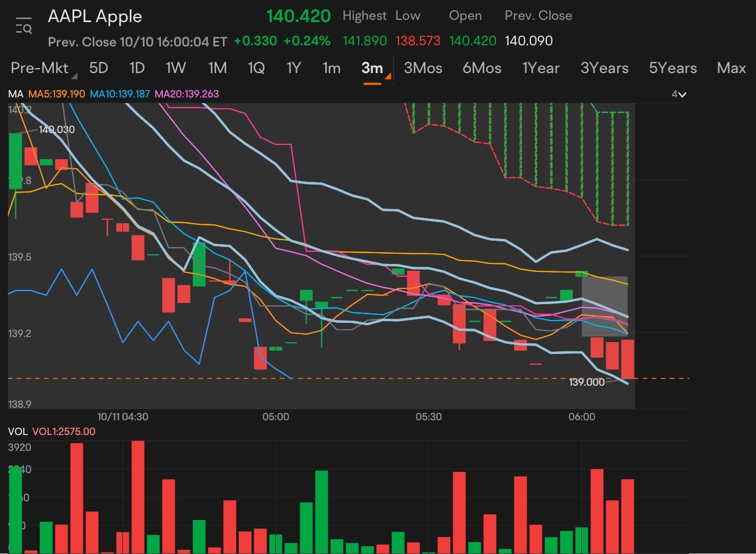The image size is (756, 554).
Task: Click the 140.030 high price marker label
Action: 57,130
